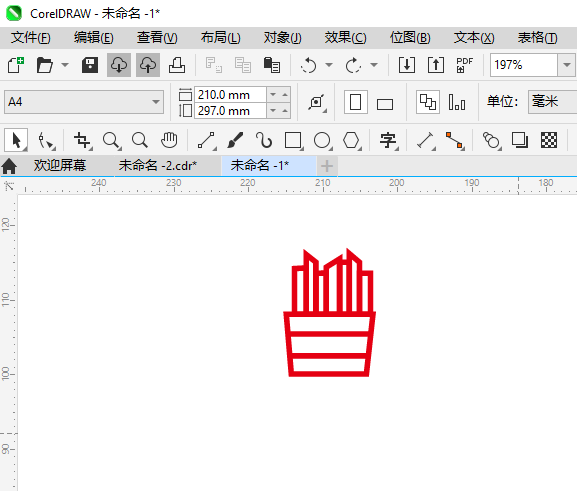The image size is (577, 491).
Task: Click the Export icon
Action: click(x=436, y=65)
